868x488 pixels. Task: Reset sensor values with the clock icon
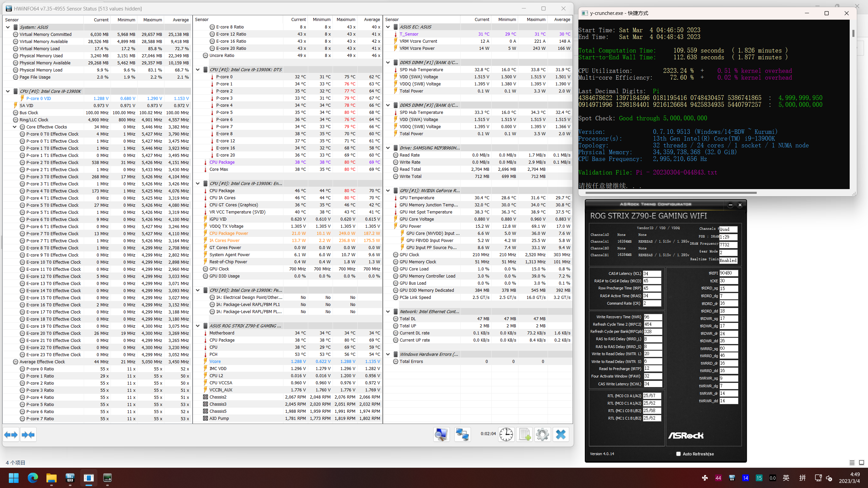point(506,434)
